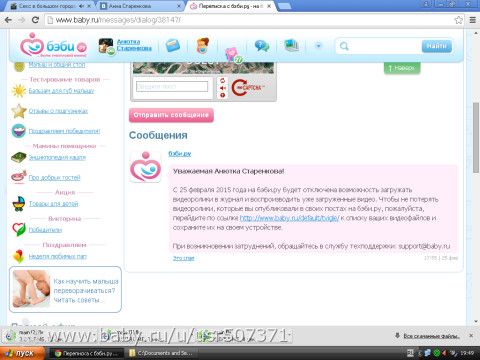This screenshot has height=360, width=480.
Task: Open the Как научить малыша переворачиваться banner
Action: (65, 289)
